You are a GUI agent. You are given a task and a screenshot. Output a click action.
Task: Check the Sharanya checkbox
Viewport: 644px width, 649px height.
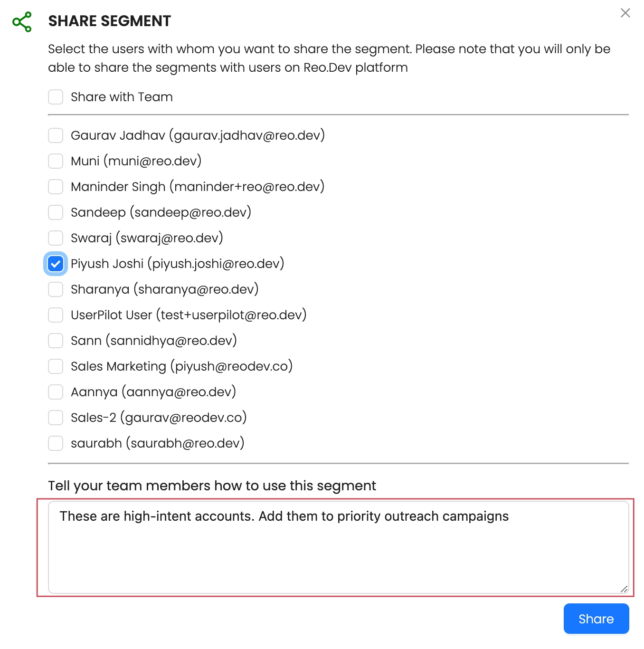[x=56, y=289]
